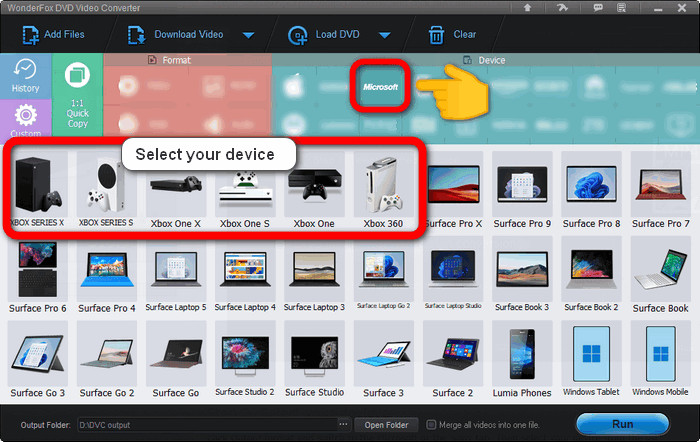This screenshot has height=442, width=700.
Task: Select Windows Mobile
Action: pos(661,360)
